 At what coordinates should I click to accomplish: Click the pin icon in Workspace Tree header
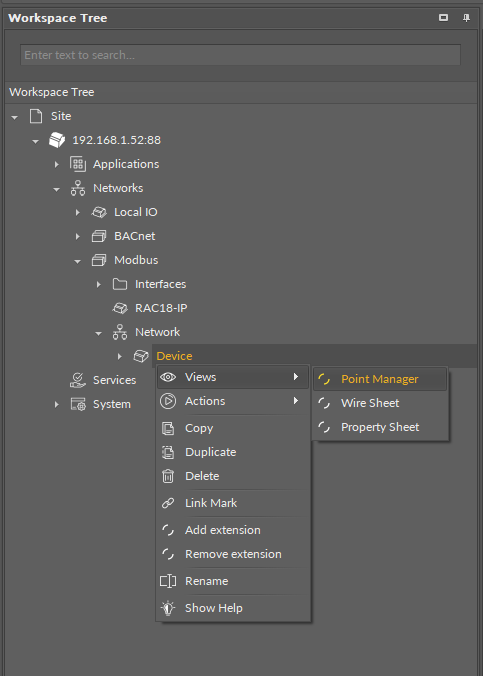point(466,18)
